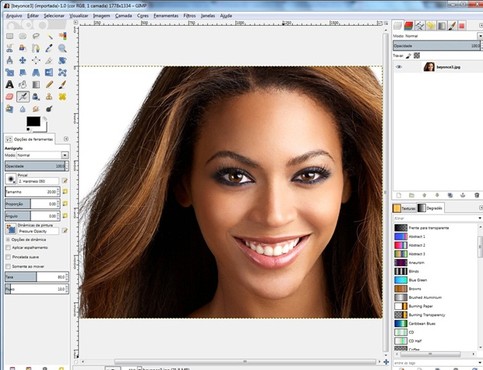
Task: Open the brush preview selector
Action: 11,179
